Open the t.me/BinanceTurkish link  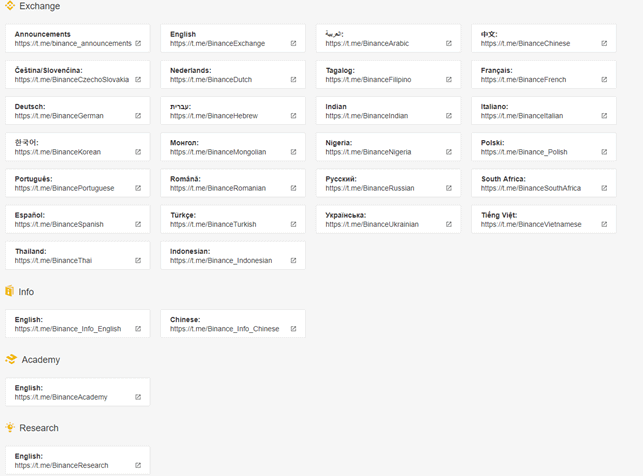coord(213,224)
